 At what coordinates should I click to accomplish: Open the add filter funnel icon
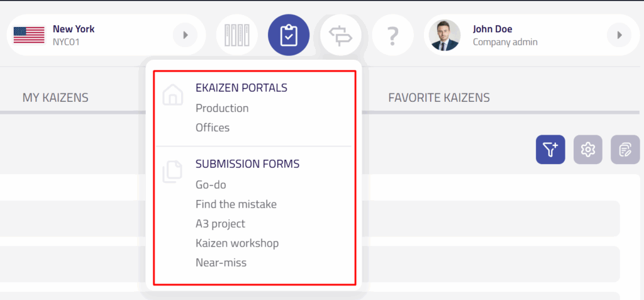pyautogui.click(x=550, y=150)
